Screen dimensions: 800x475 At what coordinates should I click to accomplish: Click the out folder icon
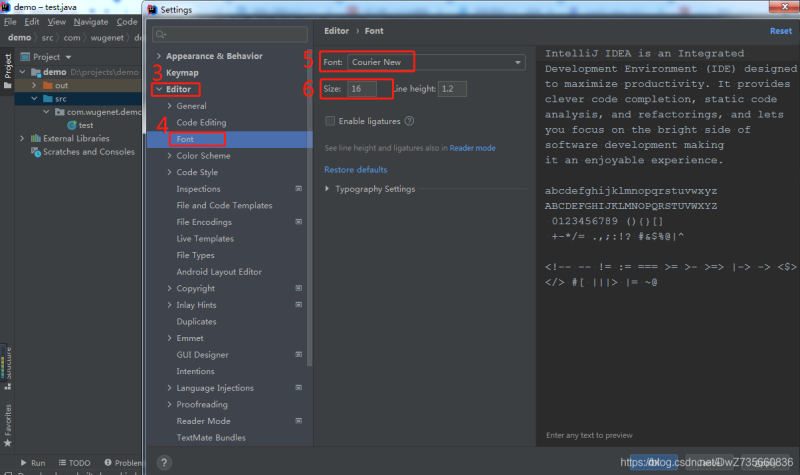pos(48,85)
